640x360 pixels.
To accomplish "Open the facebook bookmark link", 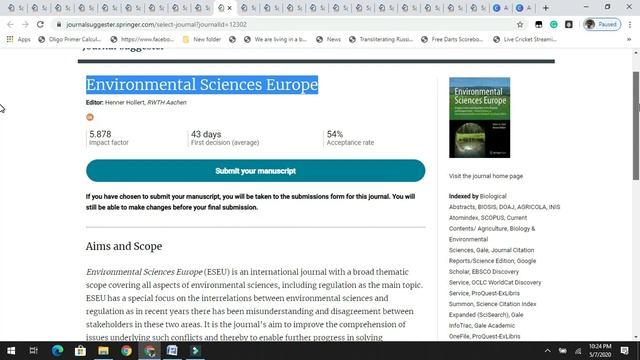I will pos(142,39).
